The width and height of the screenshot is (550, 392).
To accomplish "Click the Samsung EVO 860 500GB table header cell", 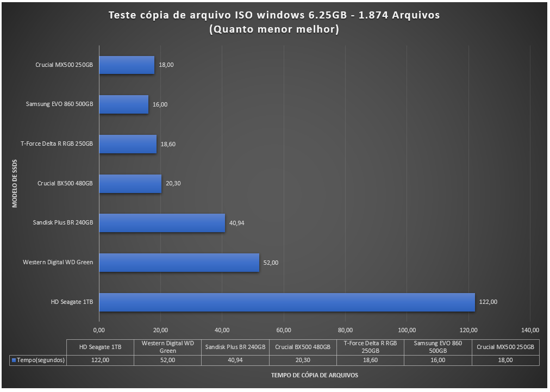I will pyautogui.click(x=438, y=347).
